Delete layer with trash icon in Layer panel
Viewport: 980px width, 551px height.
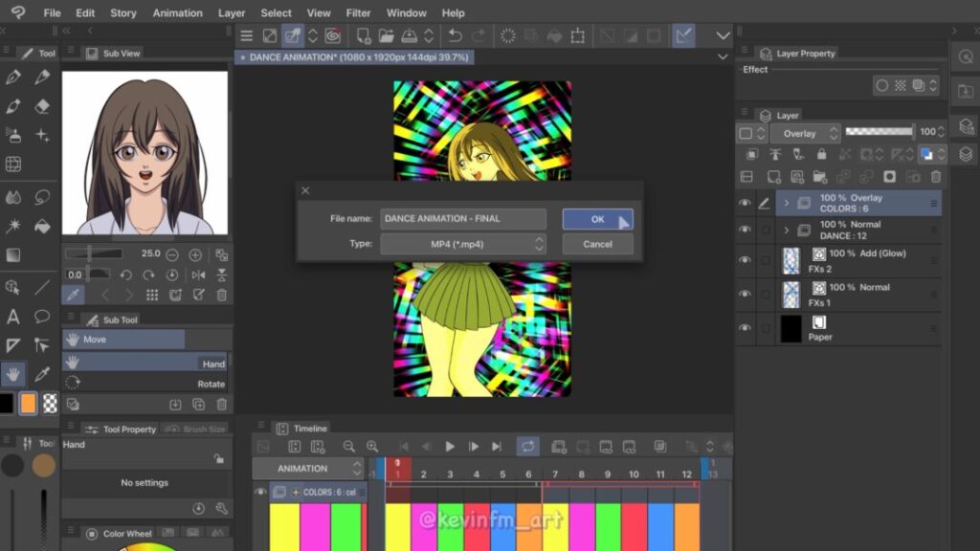pos(936,177)
